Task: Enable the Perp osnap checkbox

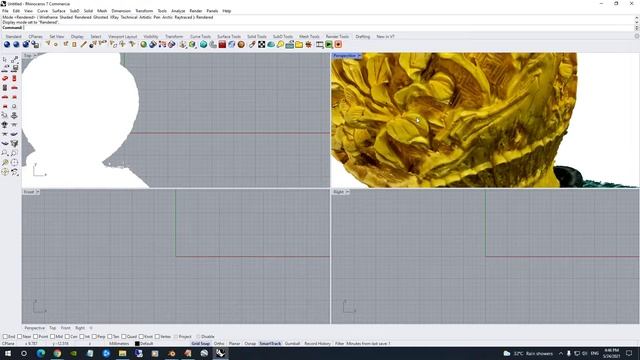Action: [x=94, y=337]
